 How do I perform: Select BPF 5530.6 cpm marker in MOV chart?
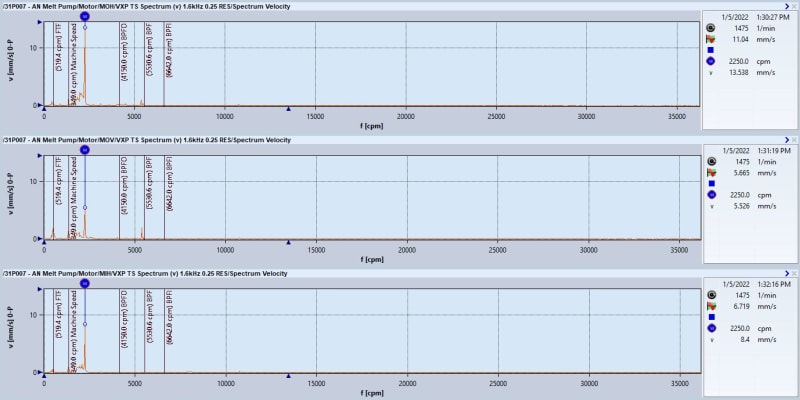point(149,184)
